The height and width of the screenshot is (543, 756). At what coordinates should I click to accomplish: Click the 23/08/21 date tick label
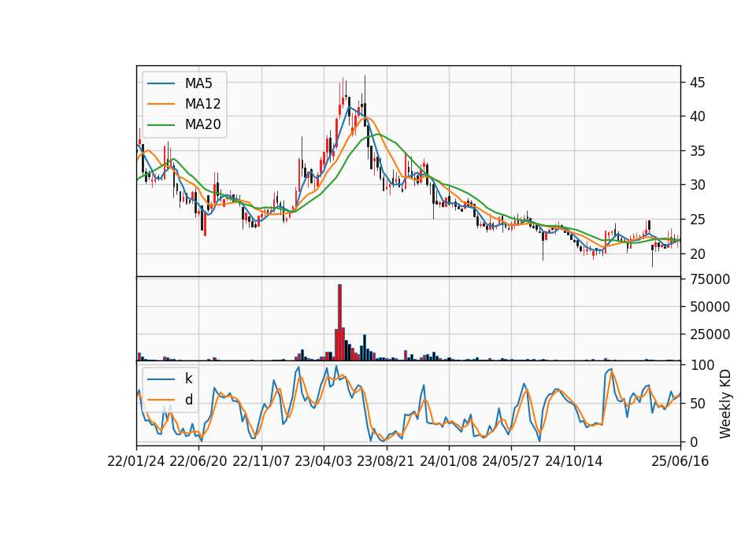click(386, 461)
